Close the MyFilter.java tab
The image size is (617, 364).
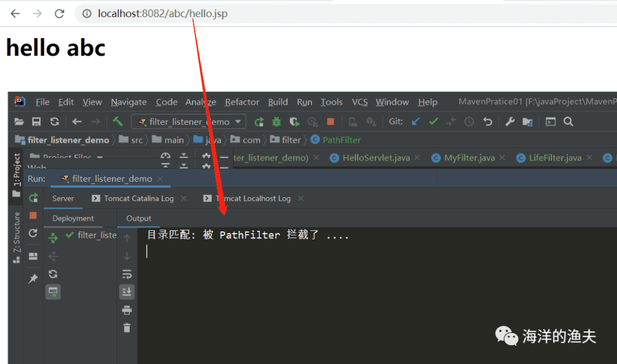pyautogui.click(x=502, y=158)
